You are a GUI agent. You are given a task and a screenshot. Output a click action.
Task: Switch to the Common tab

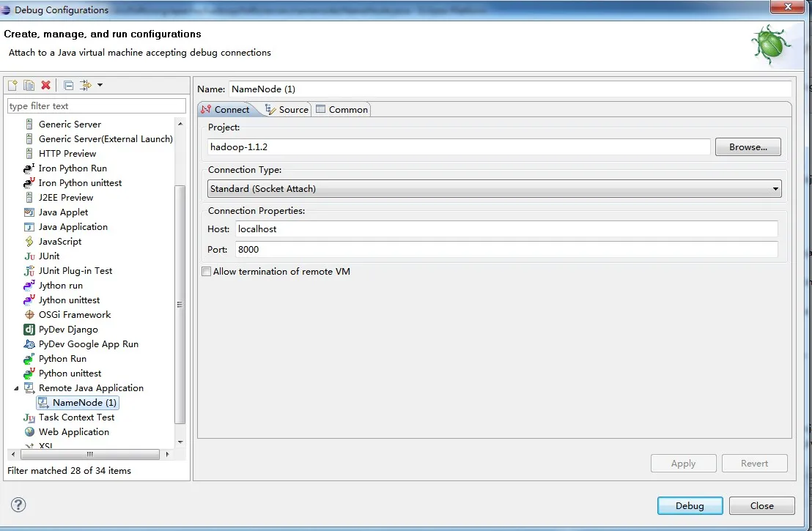(x=342, y=109)
